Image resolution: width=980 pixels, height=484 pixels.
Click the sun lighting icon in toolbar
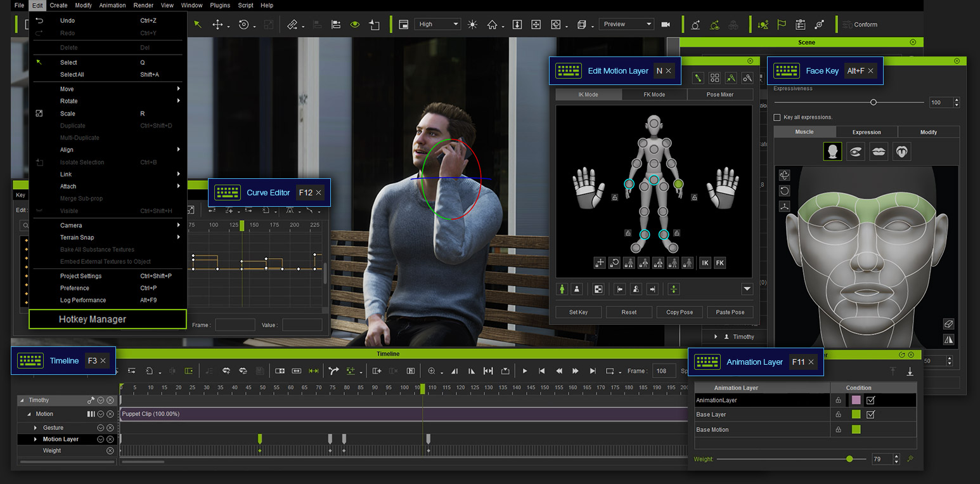click(x=472, y=24)
